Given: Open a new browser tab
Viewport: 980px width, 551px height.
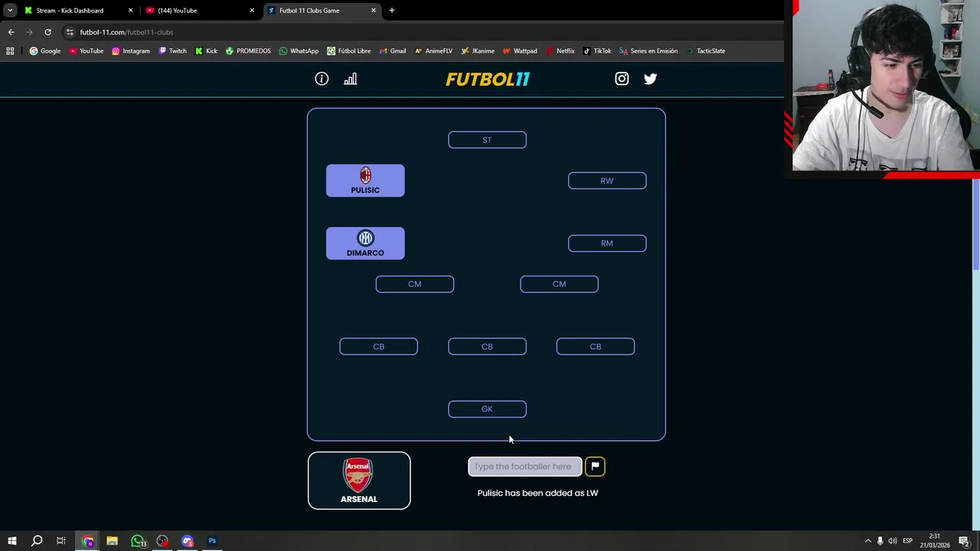Looking at the screenshot, I should (392, 11).
